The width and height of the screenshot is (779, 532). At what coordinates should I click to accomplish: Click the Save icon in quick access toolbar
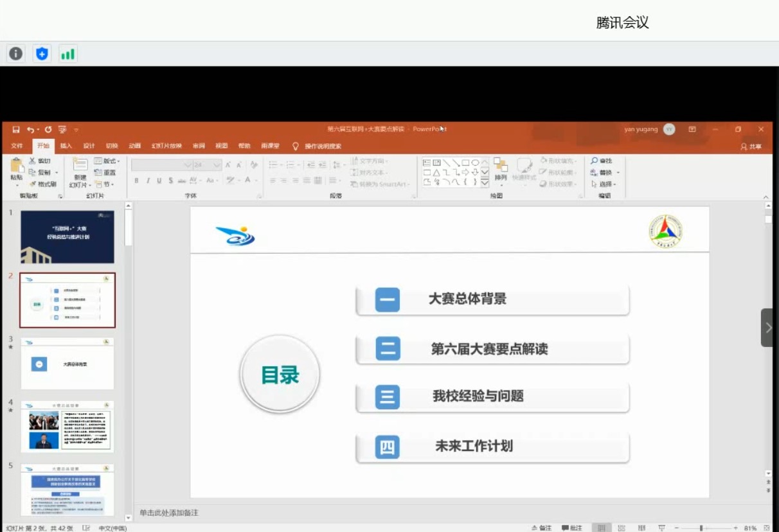(16, 129)
